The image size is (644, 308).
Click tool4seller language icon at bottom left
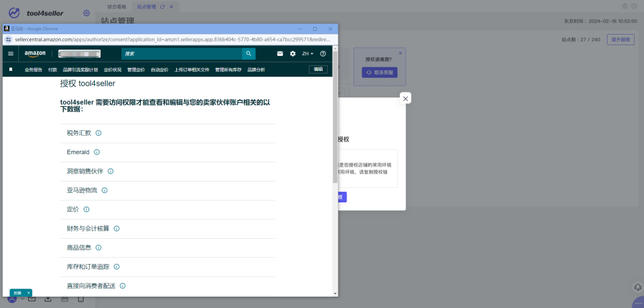[65, 299]
